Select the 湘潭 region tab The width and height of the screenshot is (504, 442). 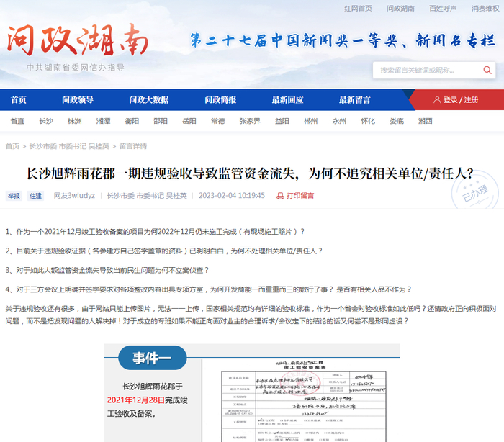[103, 121]
